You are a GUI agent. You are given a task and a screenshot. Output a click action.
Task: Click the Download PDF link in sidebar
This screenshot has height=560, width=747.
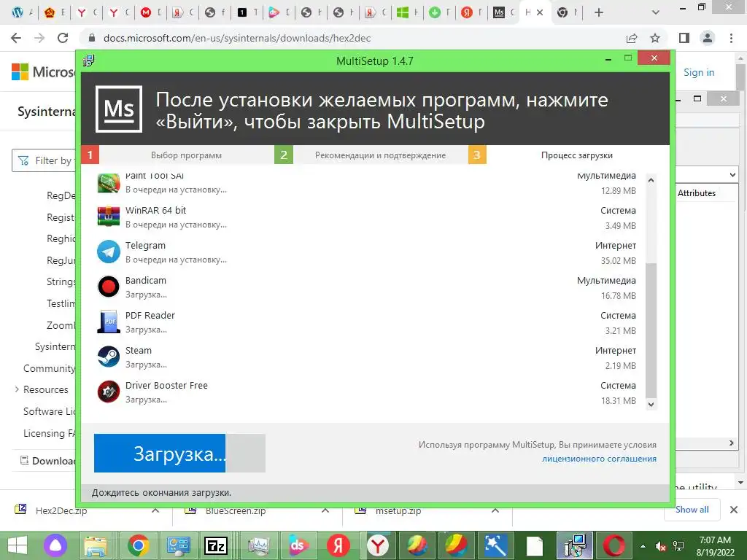pos(47,461)
